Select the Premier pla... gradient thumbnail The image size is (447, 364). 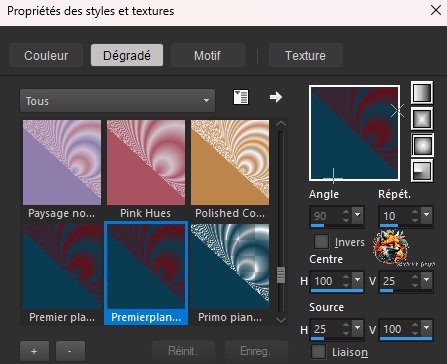62,266
